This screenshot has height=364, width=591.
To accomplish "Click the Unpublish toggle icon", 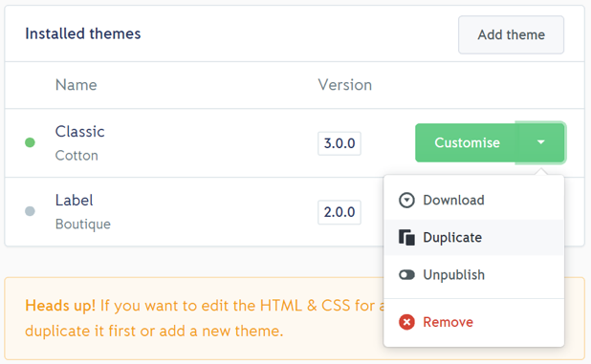I will (406, 275).
